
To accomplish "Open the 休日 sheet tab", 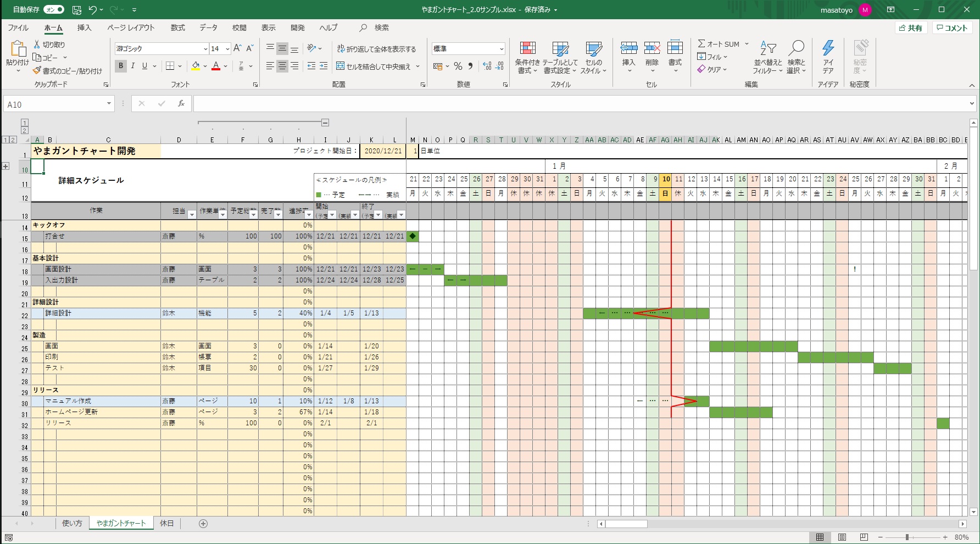I will (167, 523).
